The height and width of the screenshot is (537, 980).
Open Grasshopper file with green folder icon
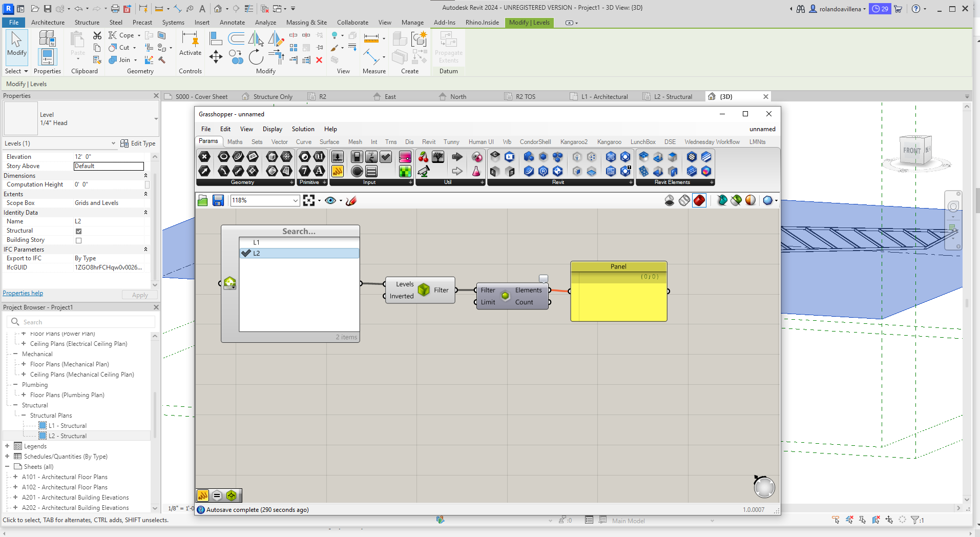coord(203,200)
